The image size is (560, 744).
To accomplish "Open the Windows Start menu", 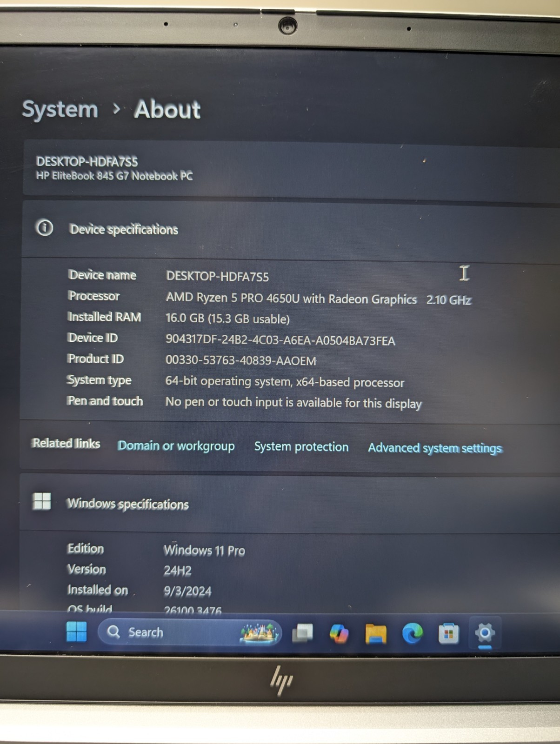I will point(77,631).
